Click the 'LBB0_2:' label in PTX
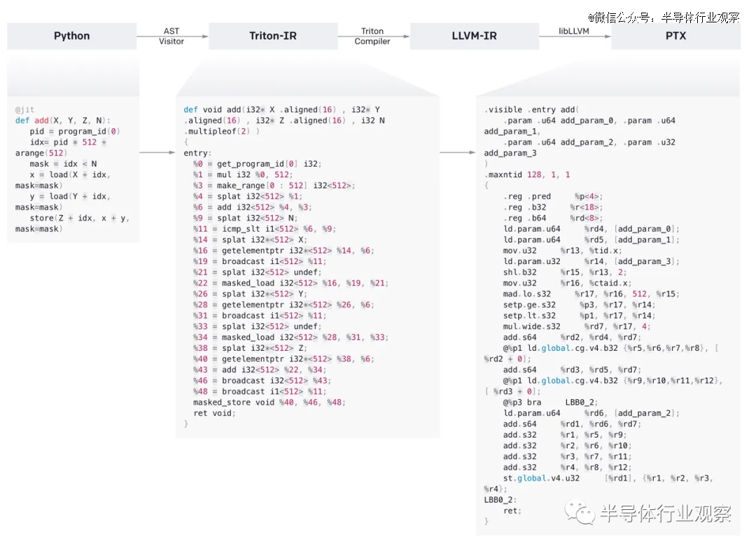The image size is (756, 547). coord(500,500)
